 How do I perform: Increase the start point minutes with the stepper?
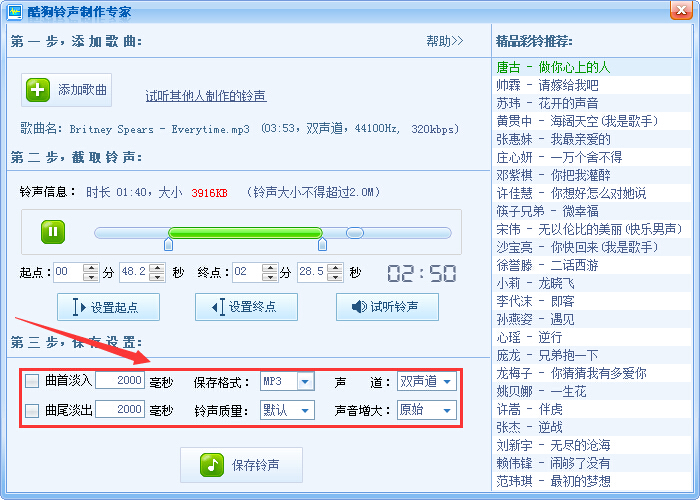point(92,267)
